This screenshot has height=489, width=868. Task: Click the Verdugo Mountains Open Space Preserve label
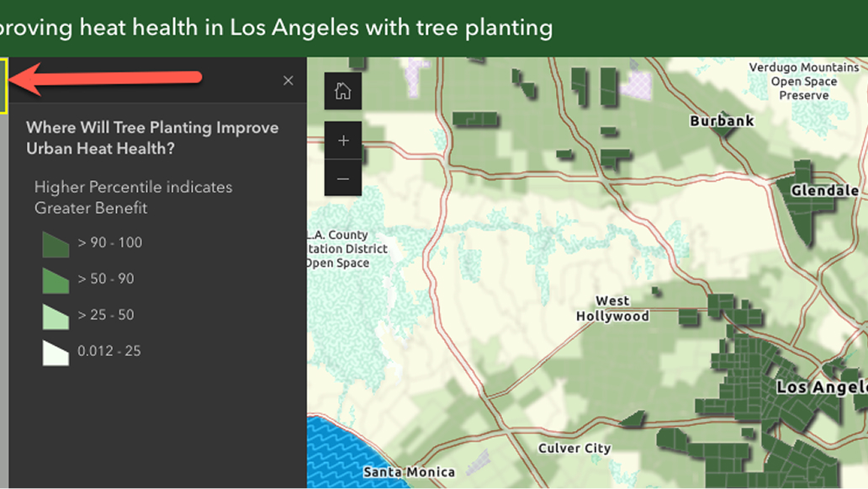pos(804,82)
